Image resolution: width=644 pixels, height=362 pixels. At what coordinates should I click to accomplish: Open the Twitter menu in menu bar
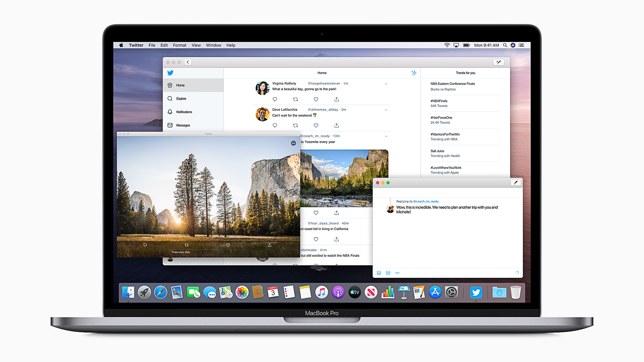tap(136, 45)
